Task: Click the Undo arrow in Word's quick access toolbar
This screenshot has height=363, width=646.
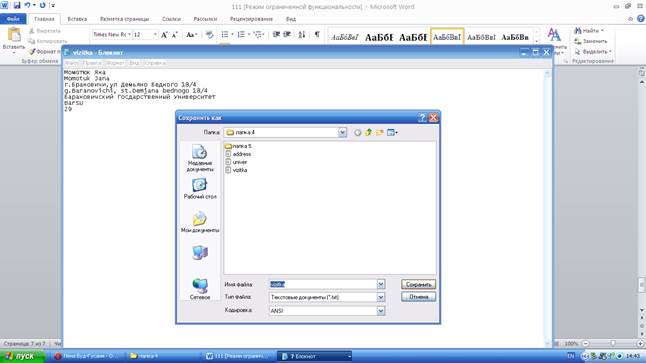Action: (x=28, y=5)
